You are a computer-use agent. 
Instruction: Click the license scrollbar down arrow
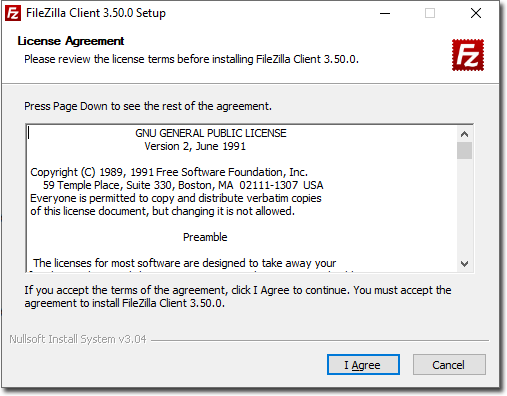click(x=464, y=264)
